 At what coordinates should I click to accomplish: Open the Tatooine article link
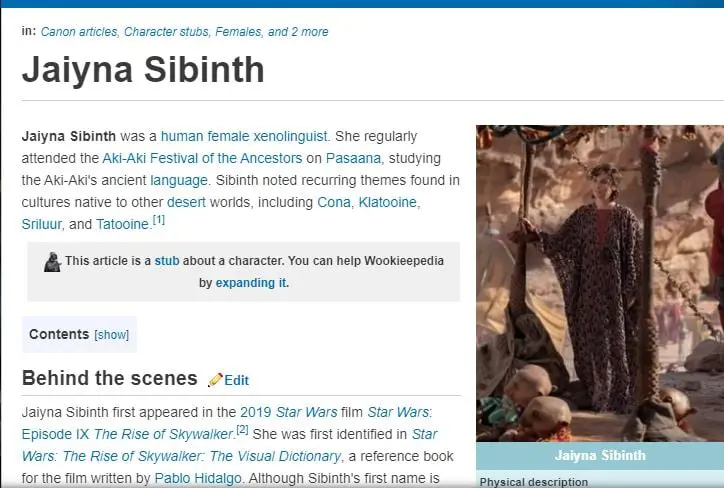click(123, 224)
